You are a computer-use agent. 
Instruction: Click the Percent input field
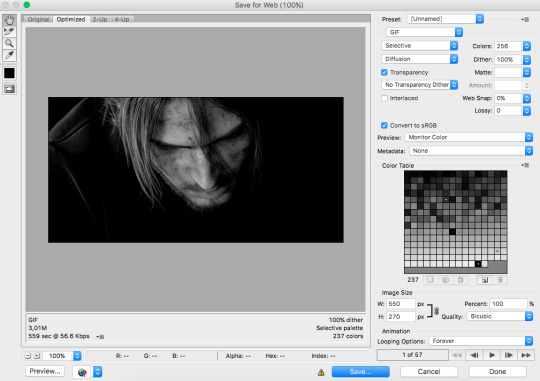[x=509, y=304]
